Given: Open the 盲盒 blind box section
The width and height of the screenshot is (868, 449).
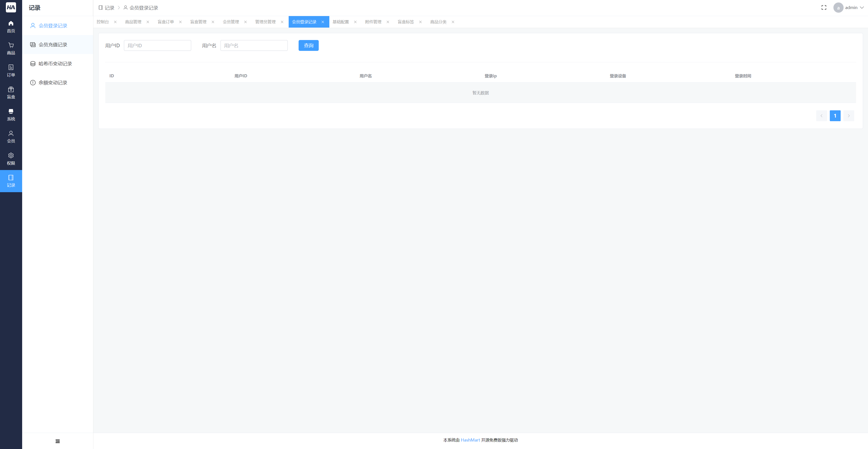Looking at the screenshot, I should [x=11, y=93].
